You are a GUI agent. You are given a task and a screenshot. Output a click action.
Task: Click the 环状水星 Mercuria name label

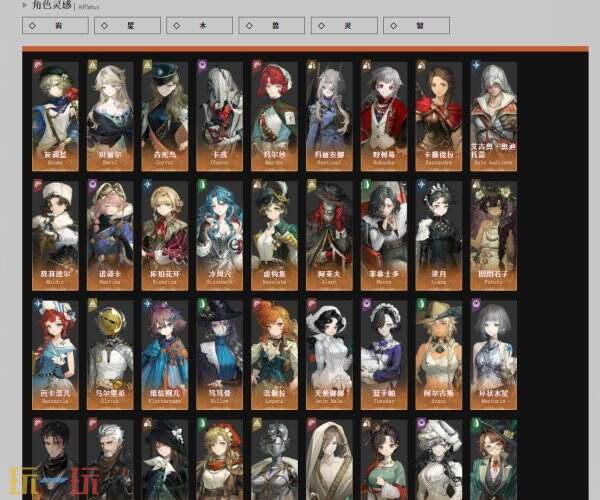tap(494, 396)
